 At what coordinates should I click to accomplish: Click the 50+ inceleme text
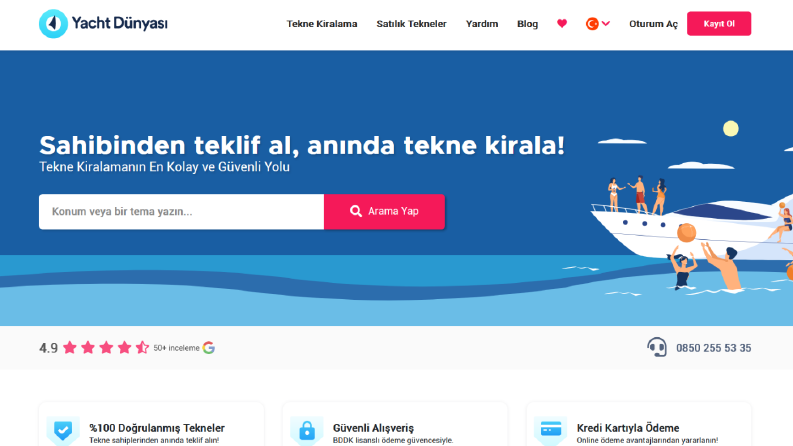coord(177,348)
